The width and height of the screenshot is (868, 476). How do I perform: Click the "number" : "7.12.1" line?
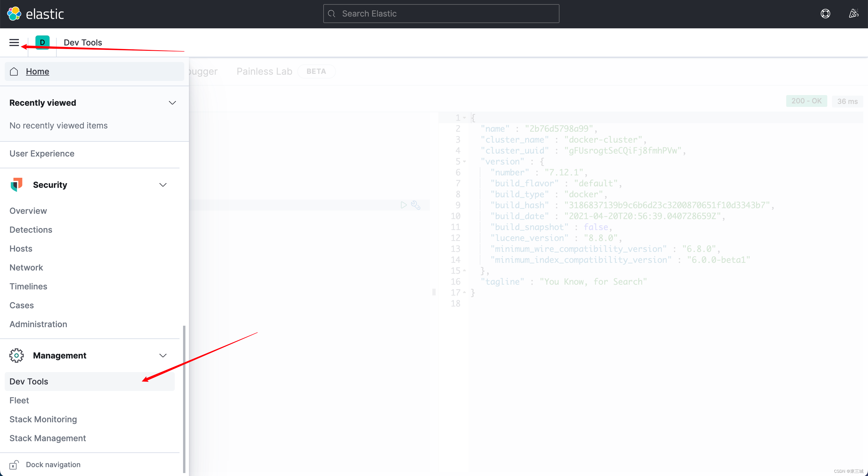click(x=539, y=172)
